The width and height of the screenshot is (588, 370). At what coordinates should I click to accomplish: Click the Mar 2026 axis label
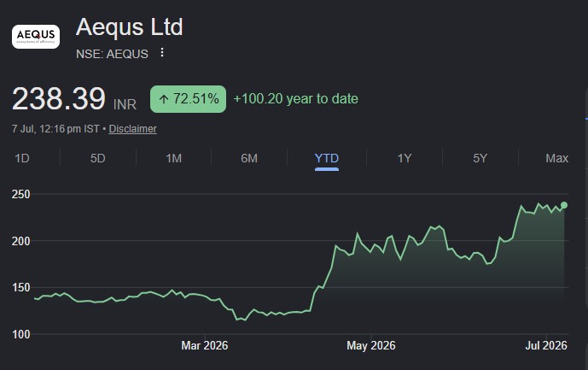(204, 345)
